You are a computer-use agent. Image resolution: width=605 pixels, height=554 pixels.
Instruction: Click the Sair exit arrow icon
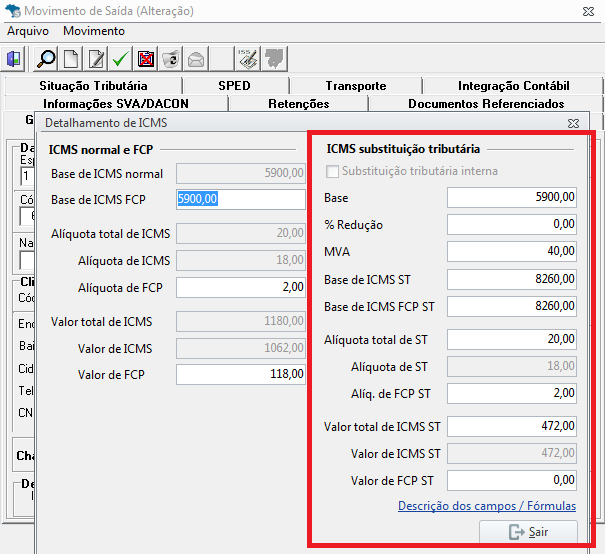pyautogui.click(x=516, y=532)
